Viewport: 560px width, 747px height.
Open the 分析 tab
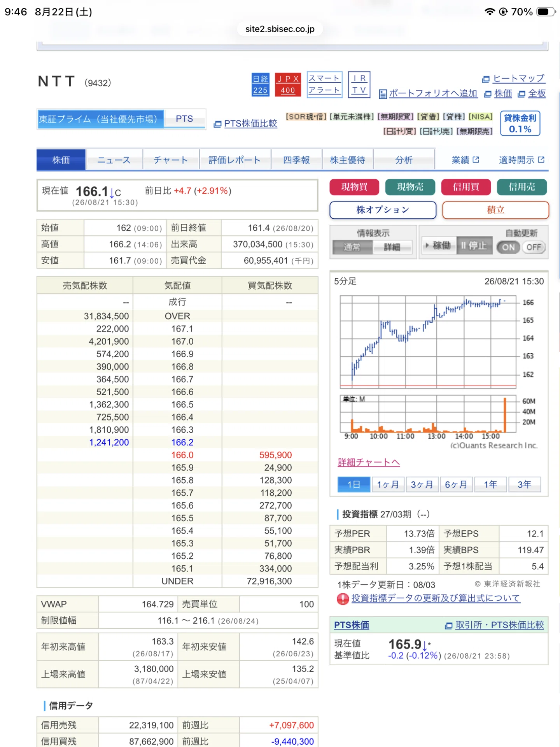tap(404, 160)
